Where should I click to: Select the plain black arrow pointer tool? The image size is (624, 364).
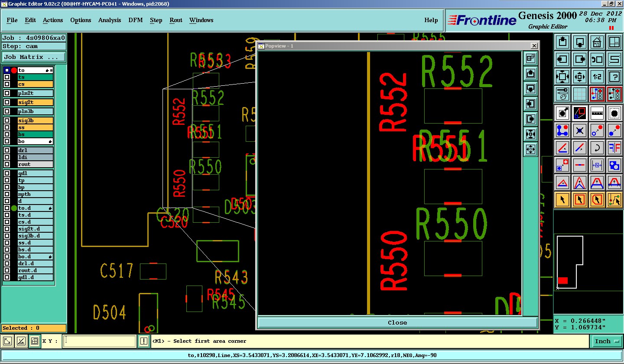[562, 199]
